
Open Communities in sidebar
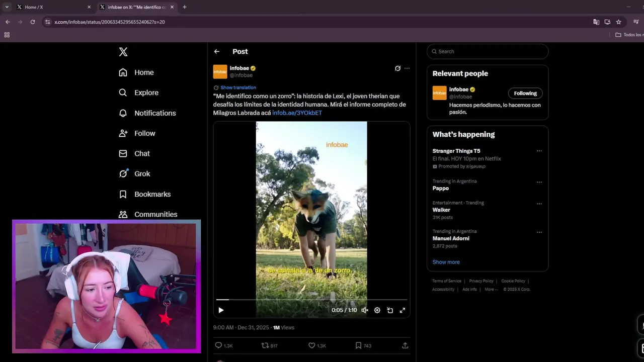pos(148,214)
